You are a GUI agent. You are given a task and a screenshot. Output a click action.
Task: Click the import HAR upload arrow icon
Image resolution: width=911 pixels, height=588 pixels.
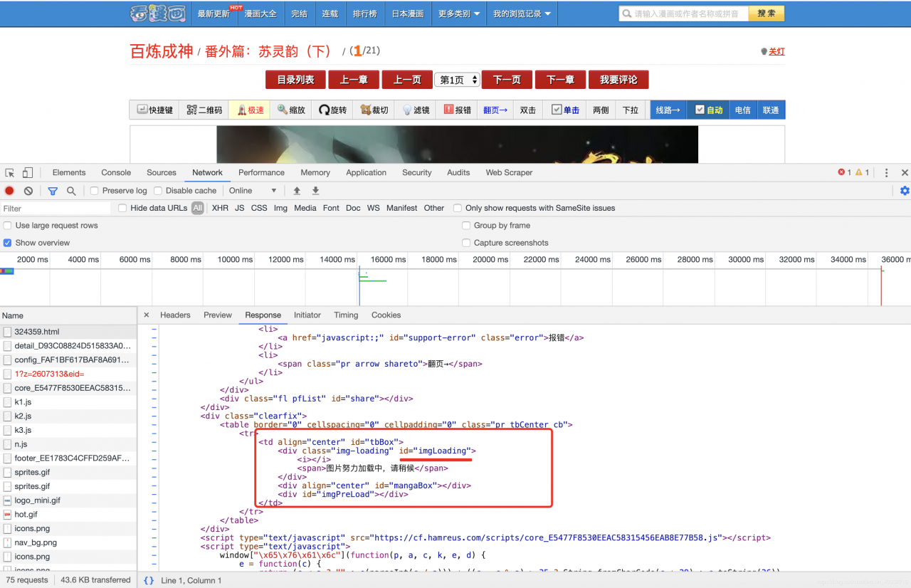click(x=297, y=191)
